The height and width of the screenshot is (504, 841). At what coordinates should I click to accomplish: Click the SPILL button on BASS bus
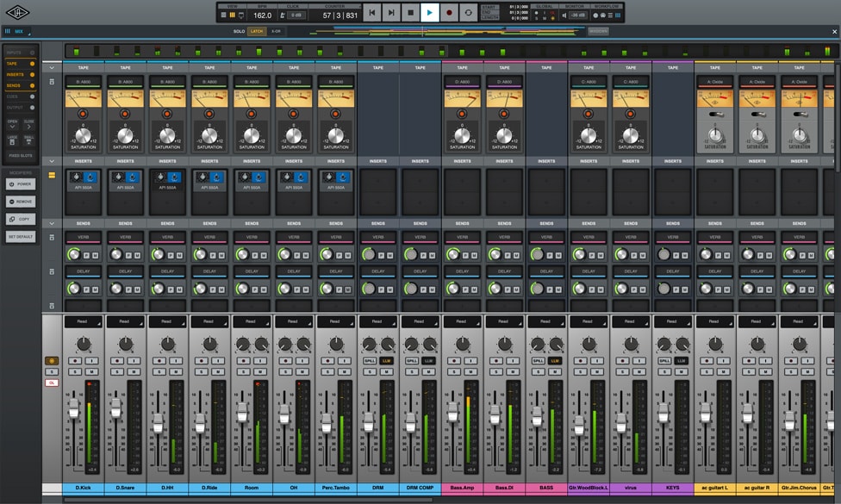click(538, 361)
